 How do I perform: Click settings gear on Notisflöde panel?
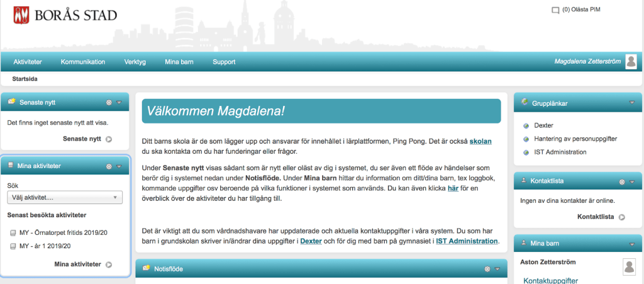[487, 269]
